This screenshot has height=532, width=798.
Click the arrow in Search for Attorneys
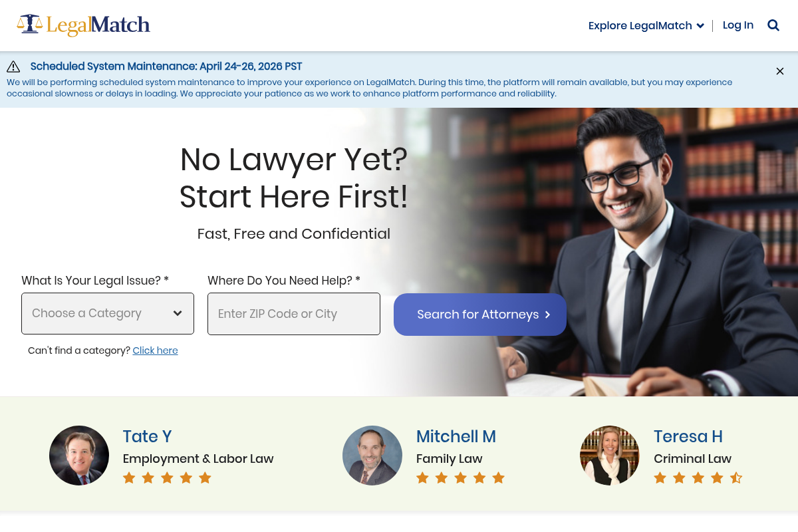pos(547,315)
